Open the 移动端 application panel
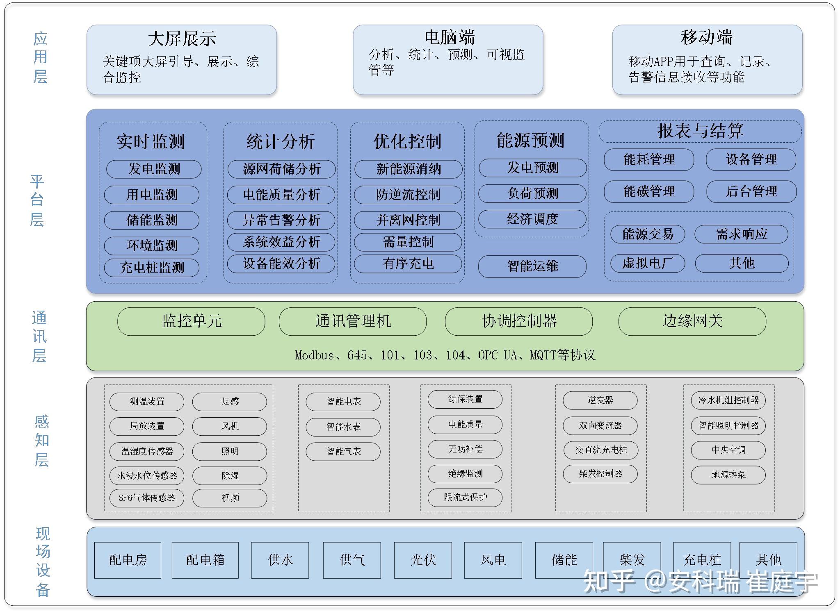The image size is (840, 616). (x=707, y=60)
